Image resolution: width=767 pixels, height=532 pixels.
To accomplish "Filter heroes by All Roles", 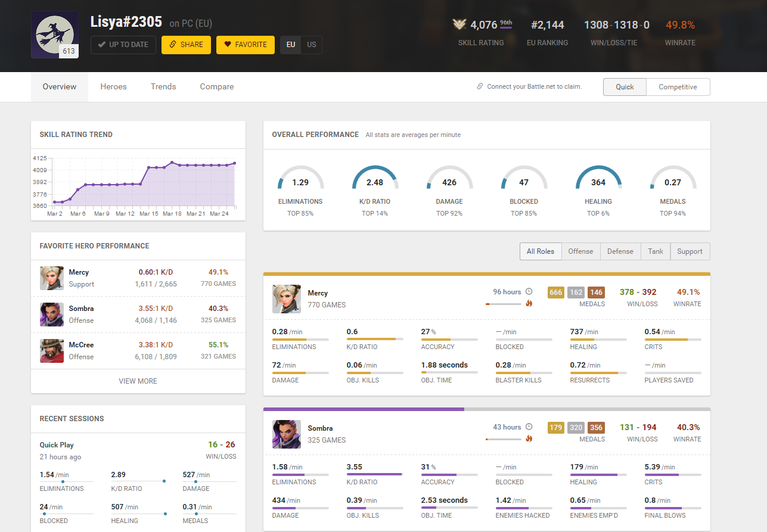I will (541, 251).
